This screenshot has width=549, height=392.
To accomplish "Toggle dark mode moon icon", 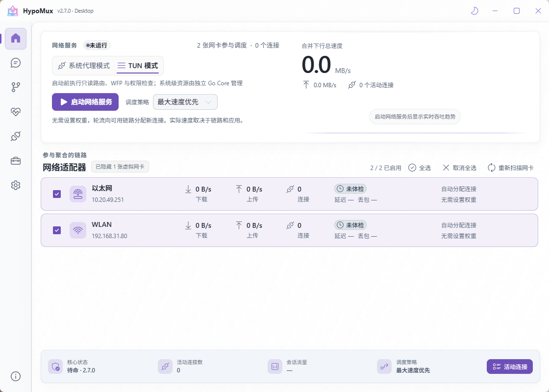I will point(474,11).
